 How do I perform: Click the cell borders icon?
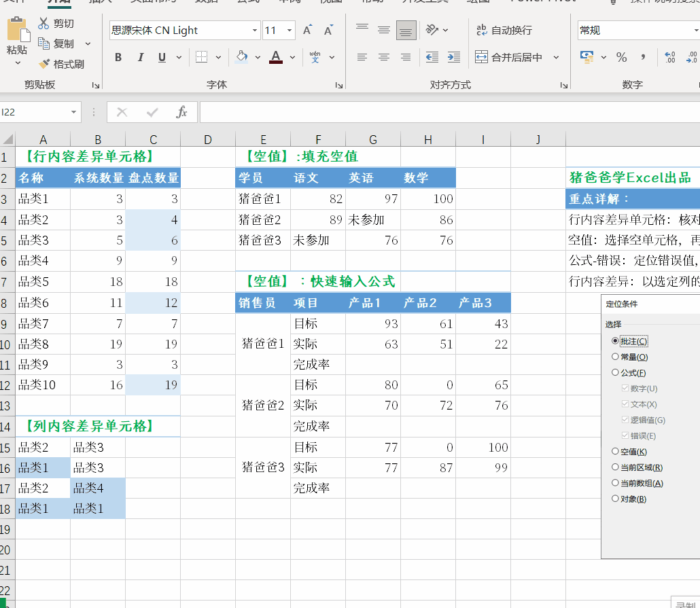pos(201,57)
